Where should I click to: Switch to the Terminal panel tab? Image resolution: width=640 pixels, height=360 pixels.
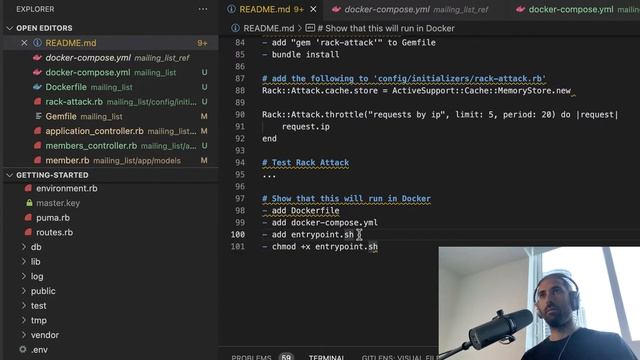point(327,357)
